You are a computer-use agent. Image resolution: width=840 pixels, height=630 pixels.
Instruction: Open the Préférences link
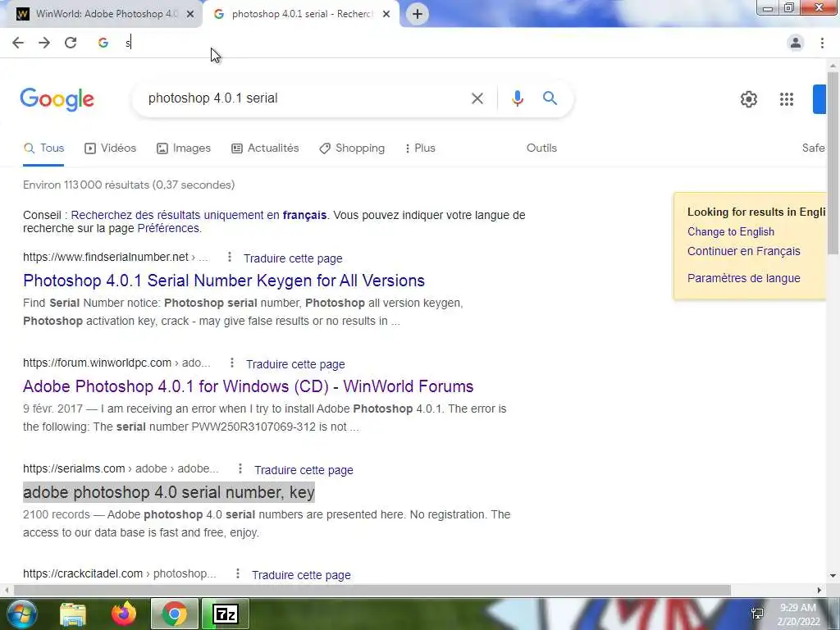tap(168, 229)
